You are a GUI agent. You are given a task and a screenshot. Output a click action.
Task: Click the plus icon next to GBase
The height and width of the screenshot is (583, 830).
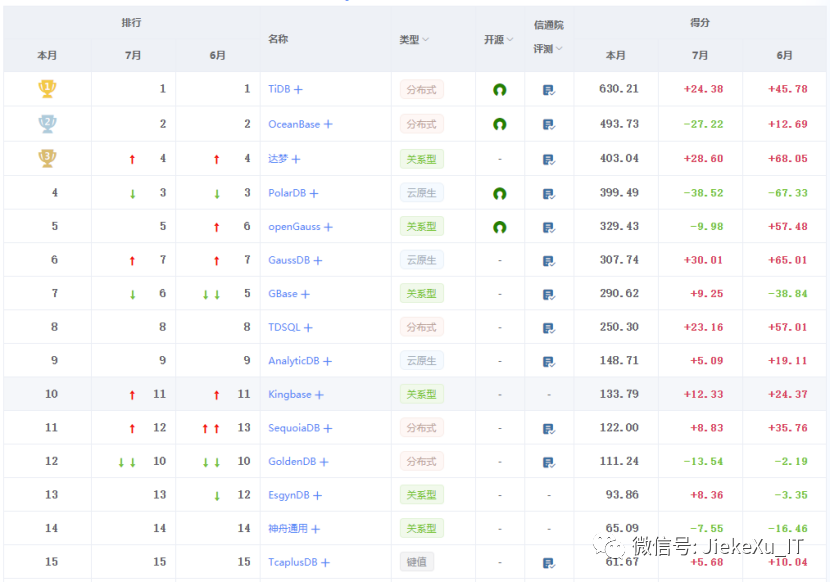(x=305, y=294)
